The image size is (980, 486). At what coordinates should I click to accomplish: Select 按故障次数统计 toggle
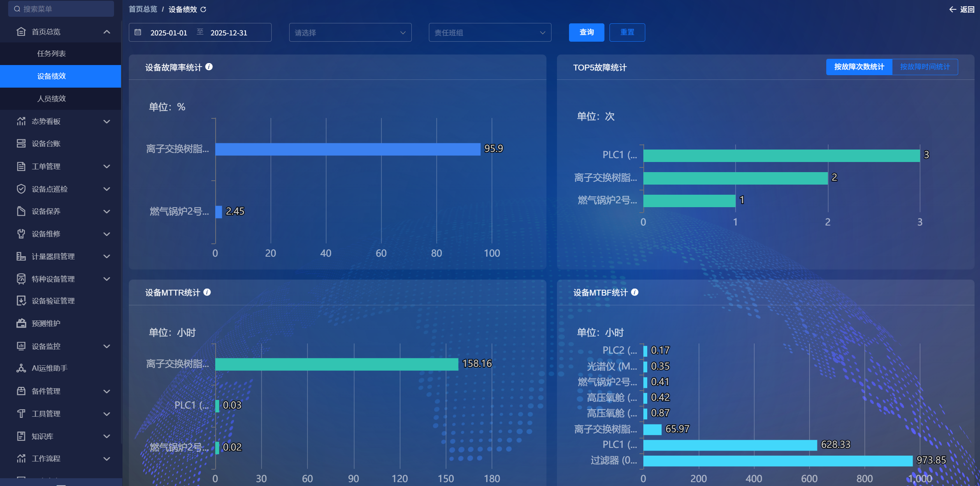859,67
